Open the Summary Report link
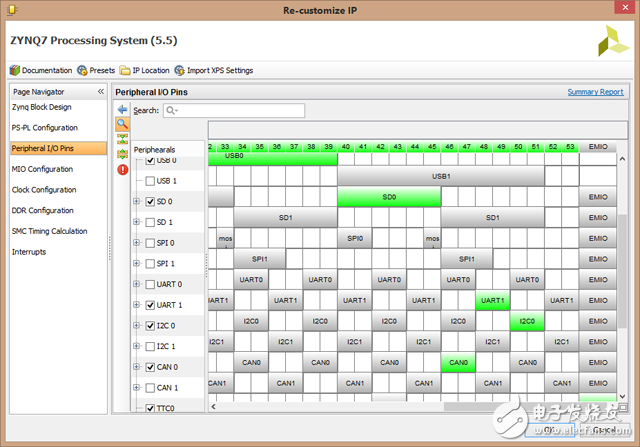 (x=595, y=92)
